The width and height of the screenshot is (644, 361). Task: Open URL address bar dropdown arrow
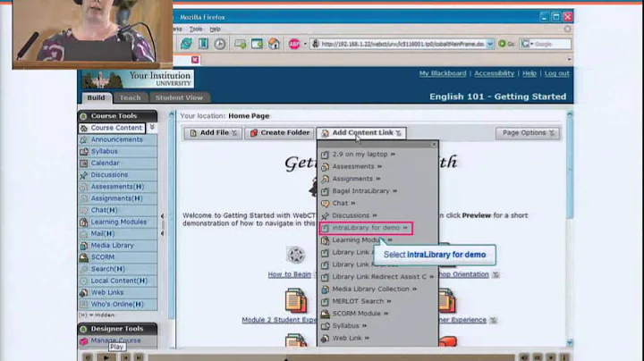click(490, 44)
